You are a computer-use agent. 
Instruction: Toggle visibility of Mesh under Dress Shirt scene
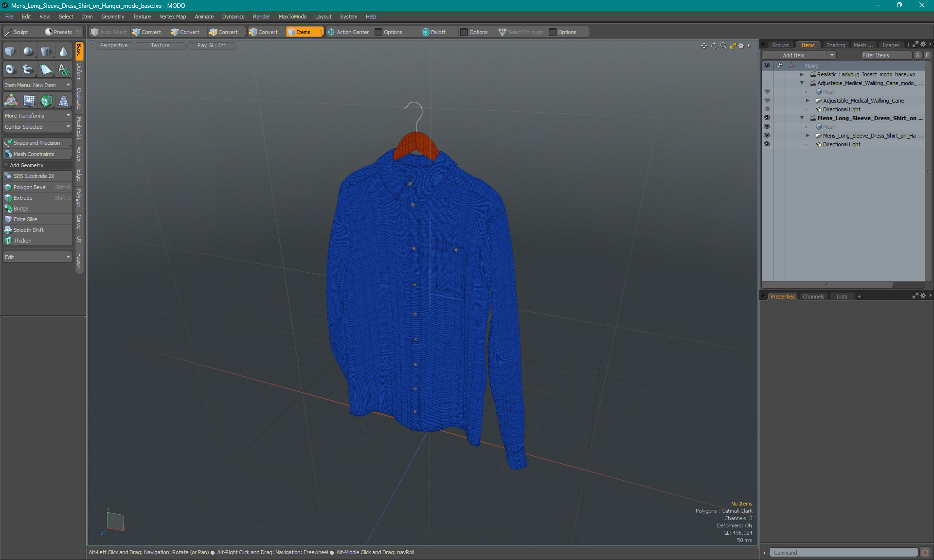coord(767,127)
